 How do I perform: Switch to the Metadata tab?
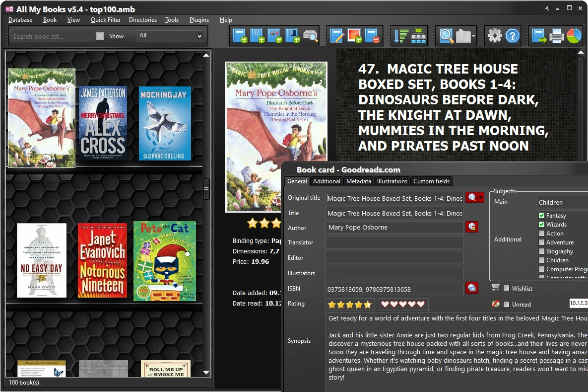tap(358, 181)
